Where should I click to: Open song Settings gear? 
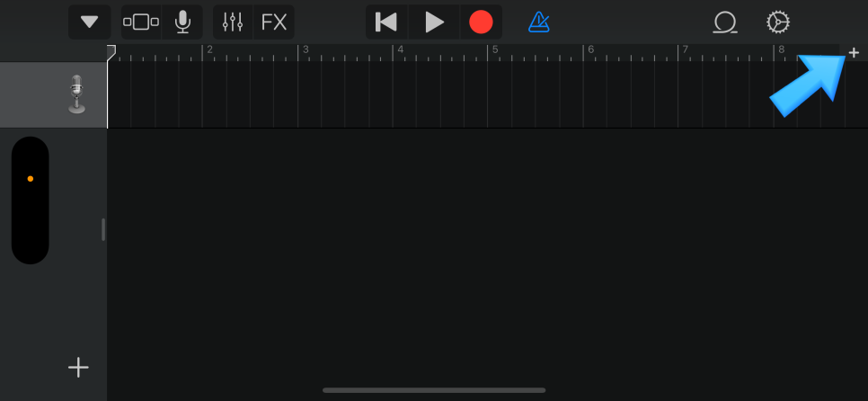[778, 22]
